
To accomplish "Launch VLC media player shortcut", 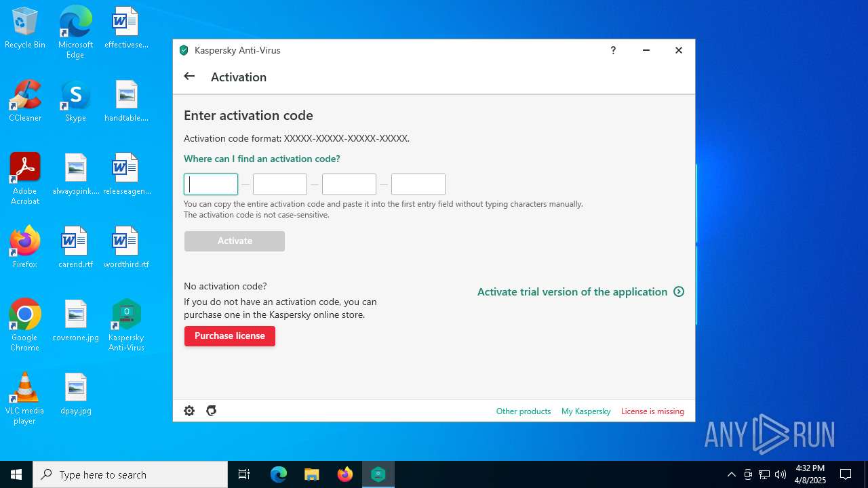I will point(25,399).
